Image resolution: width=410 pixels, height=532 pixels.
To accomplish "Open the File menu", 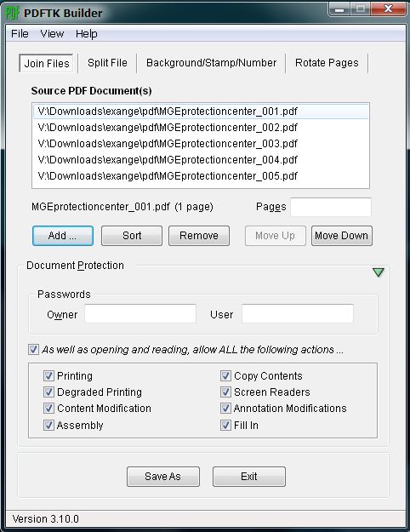I will pos(20,34).
